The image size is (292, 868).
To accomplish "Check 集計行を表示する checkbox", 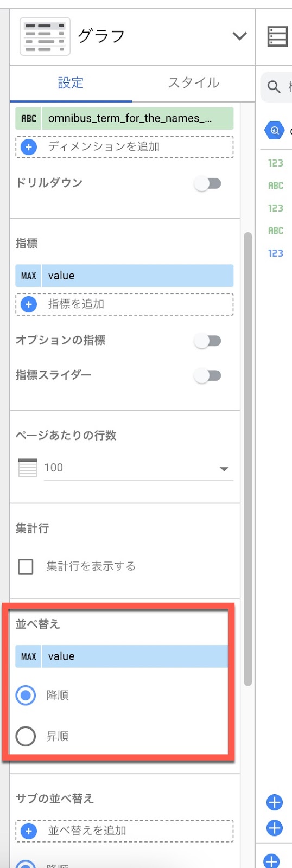I will point(26,566).
